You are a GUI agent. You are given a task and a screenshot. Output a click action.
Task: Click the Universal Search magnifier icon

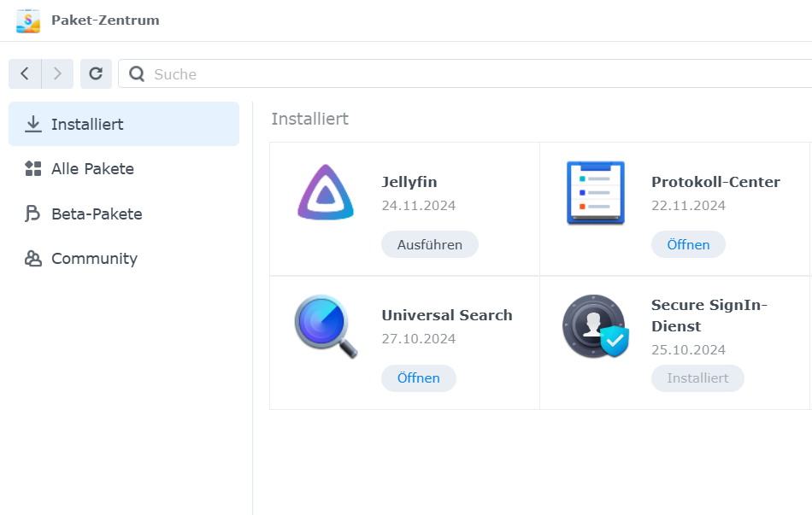[x=327, y=326]
